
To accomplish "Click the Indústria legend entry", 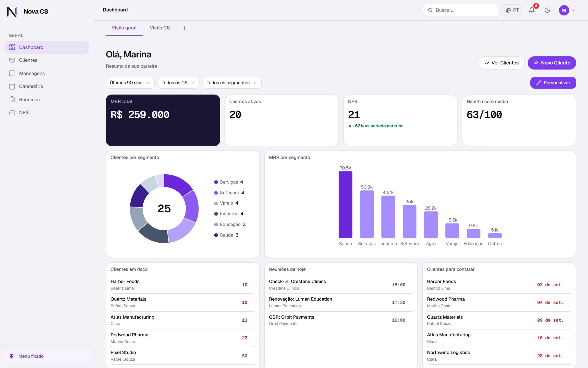I will tap(229, 214).
